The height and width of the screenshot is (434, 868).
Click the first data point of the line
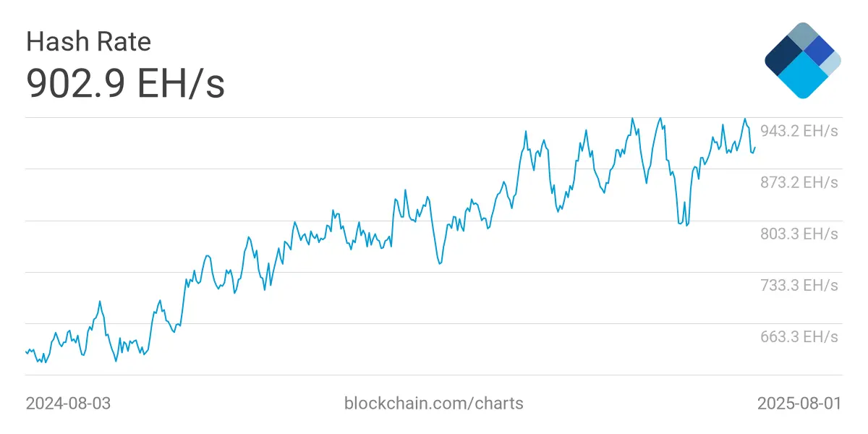(26, 351)
